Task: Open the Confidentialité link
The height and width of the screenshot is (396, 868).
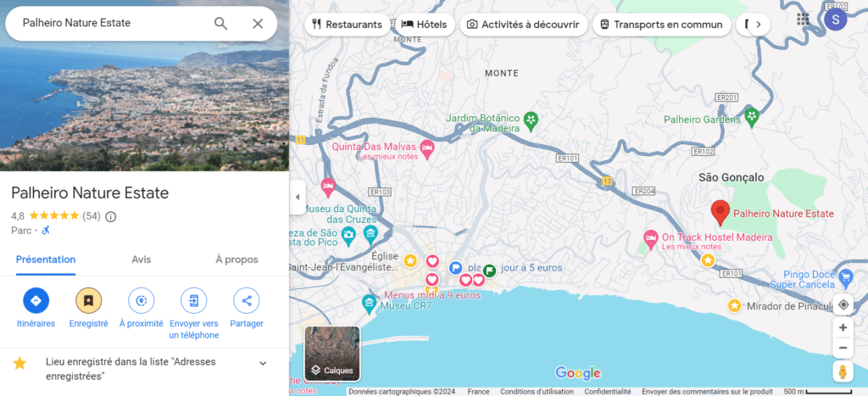Action: [607, 392]
